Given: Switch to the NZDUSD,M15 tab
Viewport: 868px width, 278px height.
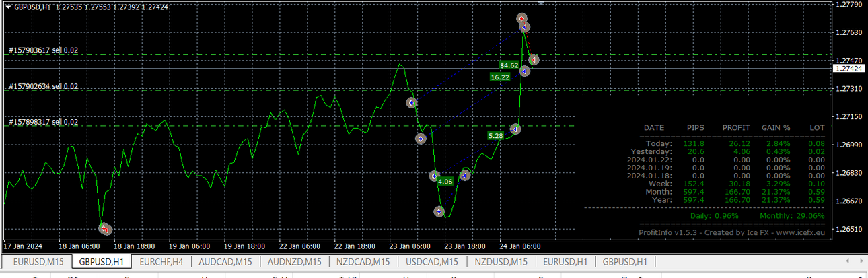Looking at the screenshot, I should (x=501, y=262).
